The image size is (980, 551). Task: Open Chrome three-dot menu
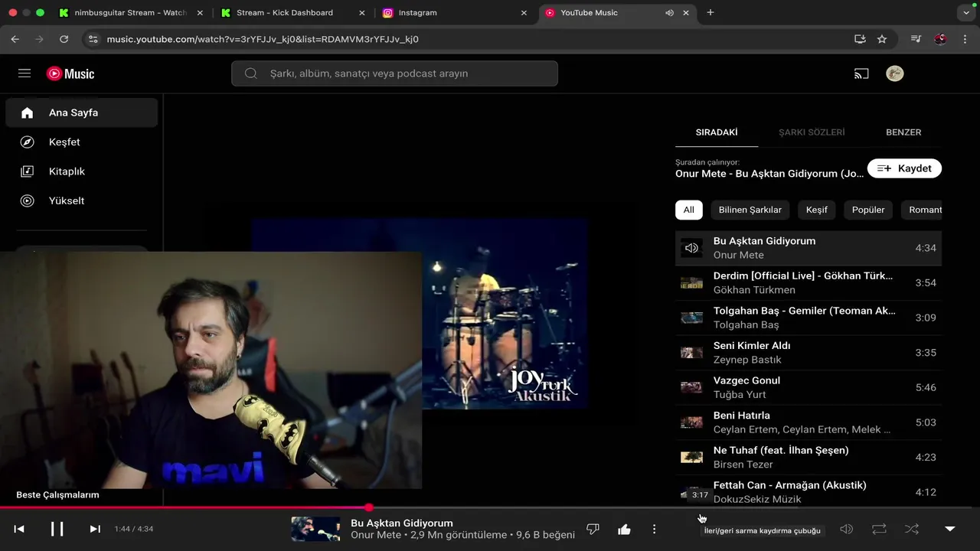pos(964,39)
